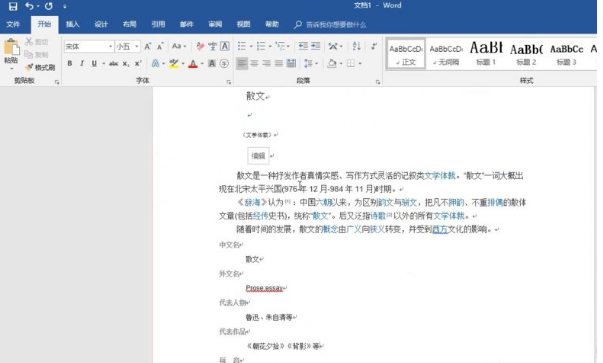603x363 pixels.
Task: Apply numbered list
Action: pyautogui.click(x=261, y=47)
